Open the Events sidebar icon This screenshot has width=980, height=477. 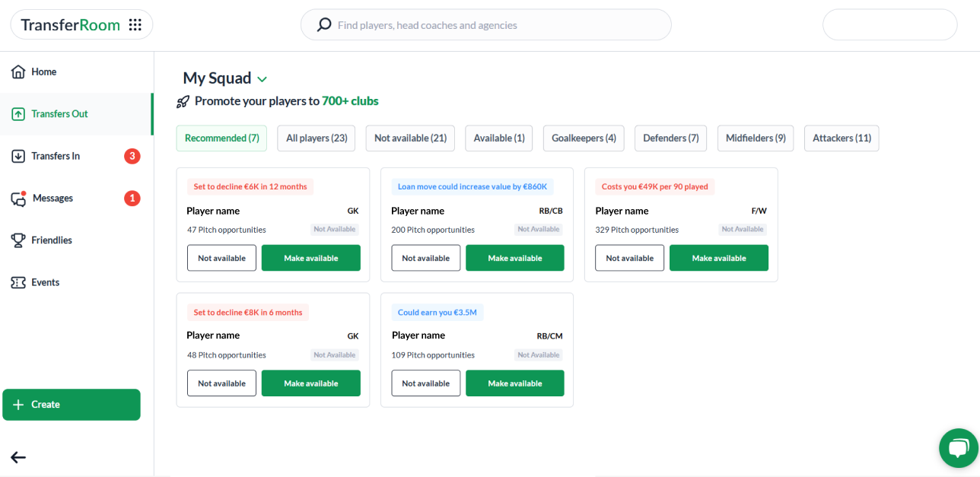[17, 282]
